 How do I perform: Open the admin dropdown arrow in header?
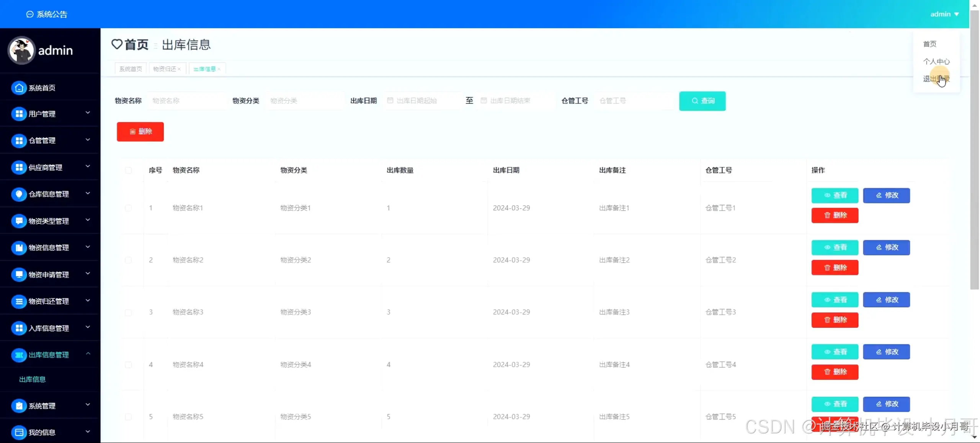tap(956, 14)
